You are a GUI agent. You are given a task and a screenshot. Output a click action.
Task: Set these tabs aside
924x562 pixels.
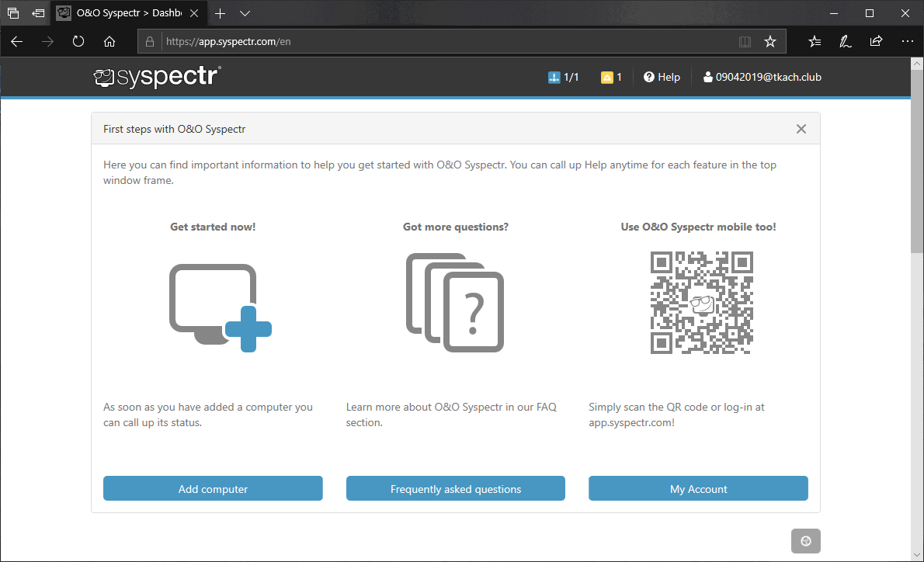[x=38, y=13]
